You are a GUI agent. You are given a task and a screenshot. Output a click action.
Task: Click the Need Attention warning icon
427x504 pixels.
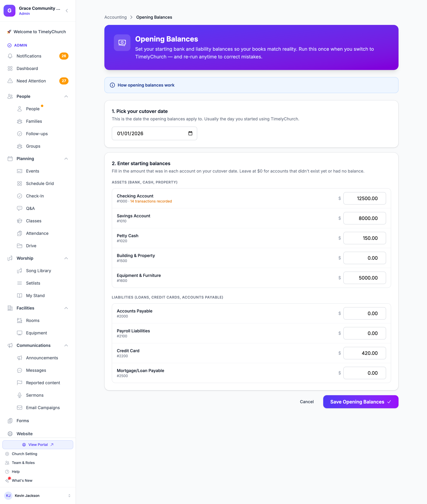pos(10,81)
